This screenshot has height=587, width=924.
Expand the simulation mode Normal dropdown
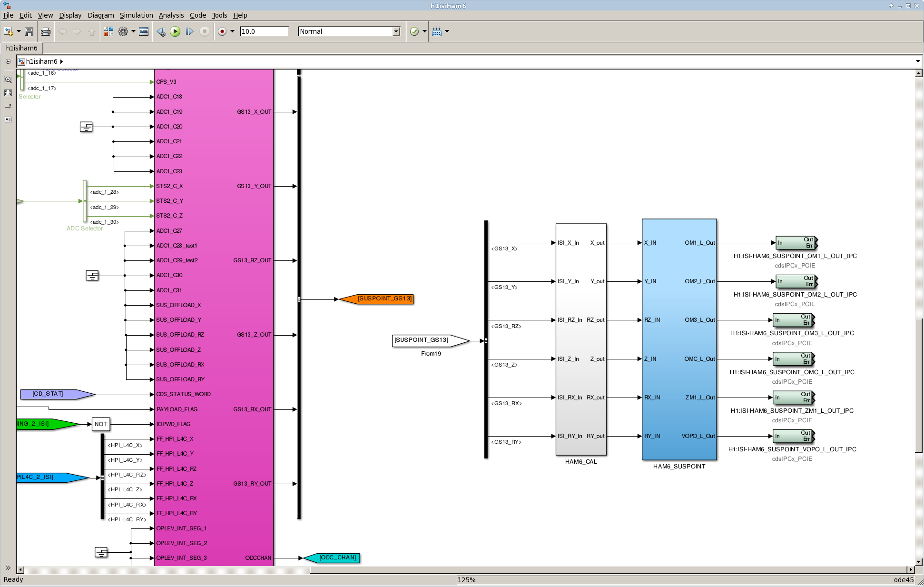396,31
